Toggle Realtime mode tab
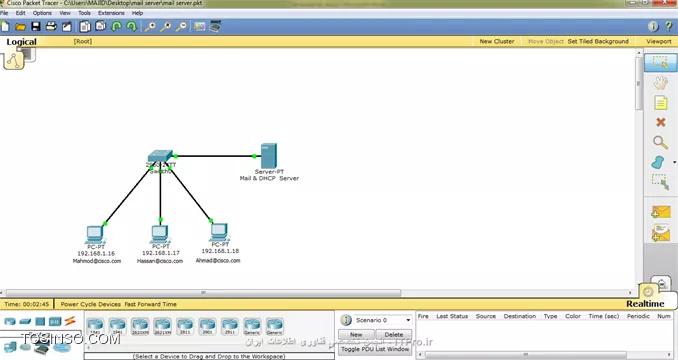The height and width of the screenshot is (360, 678). pos(645,304)
